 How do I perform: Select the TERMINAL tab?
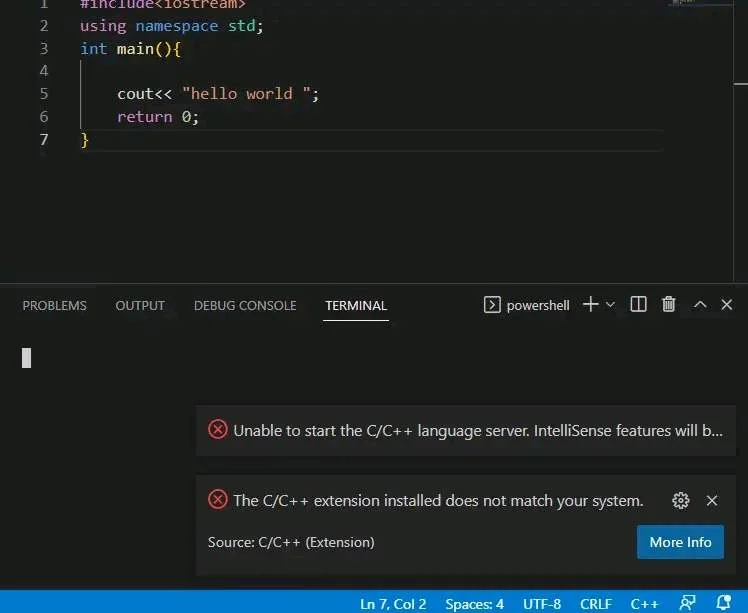(356, 305)
